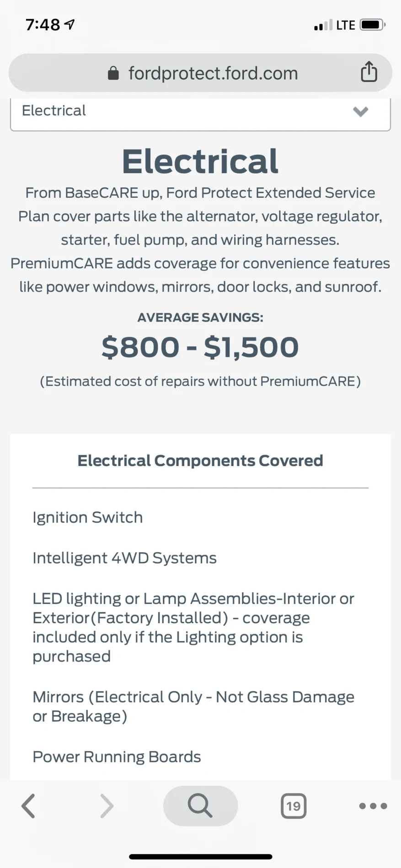The image size is (401, 868).
Task: Tap the padlock icon beside the URL
Action: [x=113, y=73]
